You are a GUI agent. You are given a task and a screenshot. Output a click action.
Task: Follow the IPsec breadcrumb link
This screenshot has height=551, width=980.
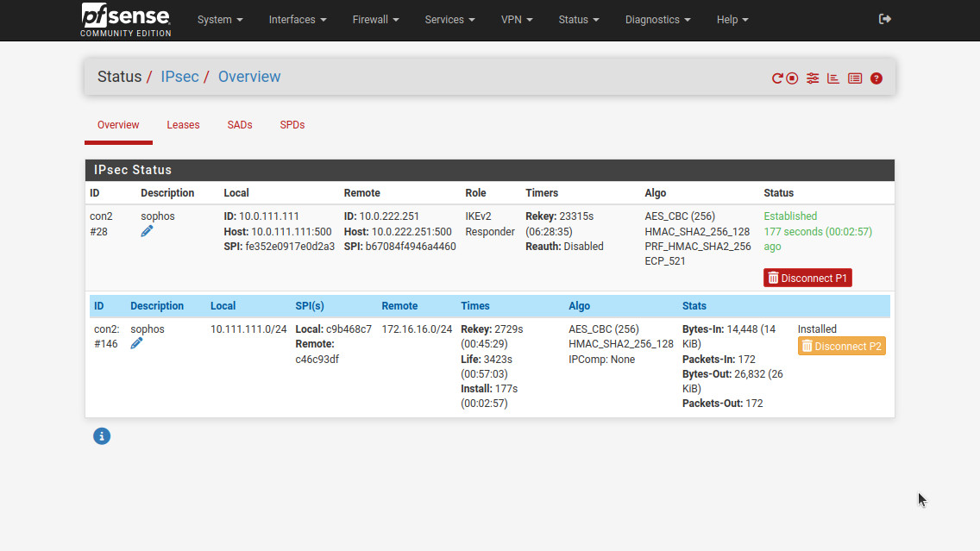pyautogui.click(x=179, y=77)
